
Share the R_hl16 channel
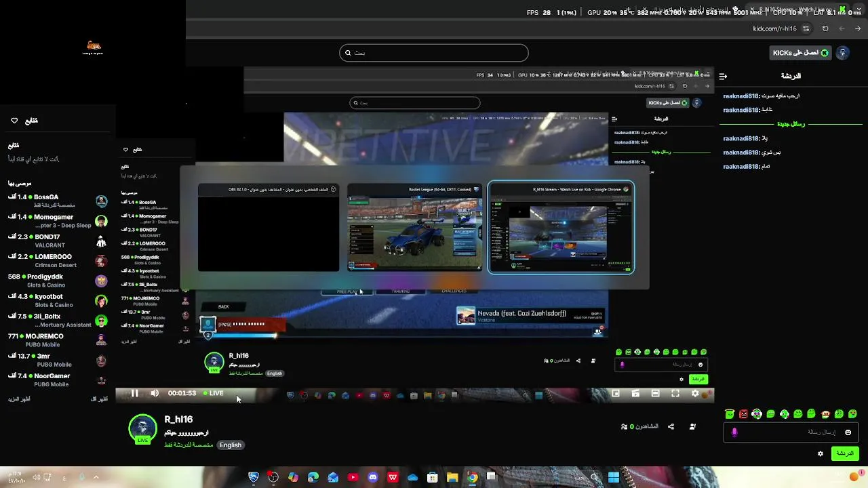[671, 426]
